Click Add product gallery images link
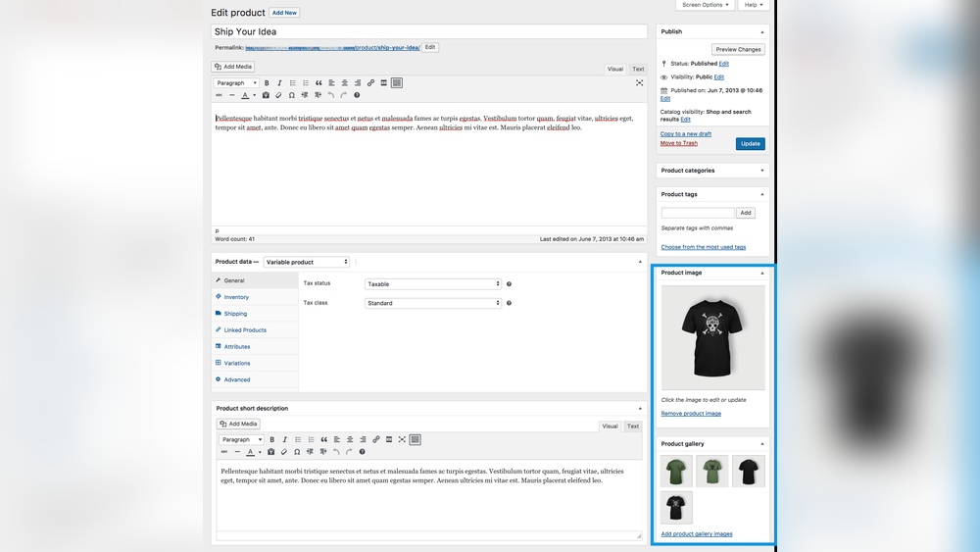Viewport: 980px width, 552px height. coord(696,534)
